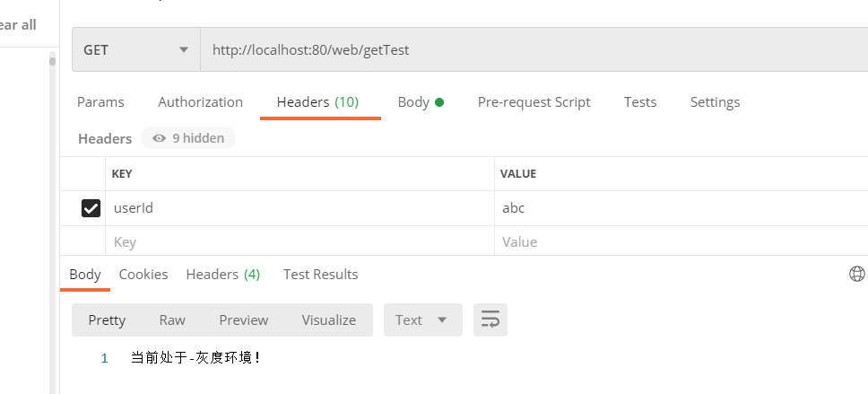Open the Authorization tab

pyautogui.click(x=200, y=102)
